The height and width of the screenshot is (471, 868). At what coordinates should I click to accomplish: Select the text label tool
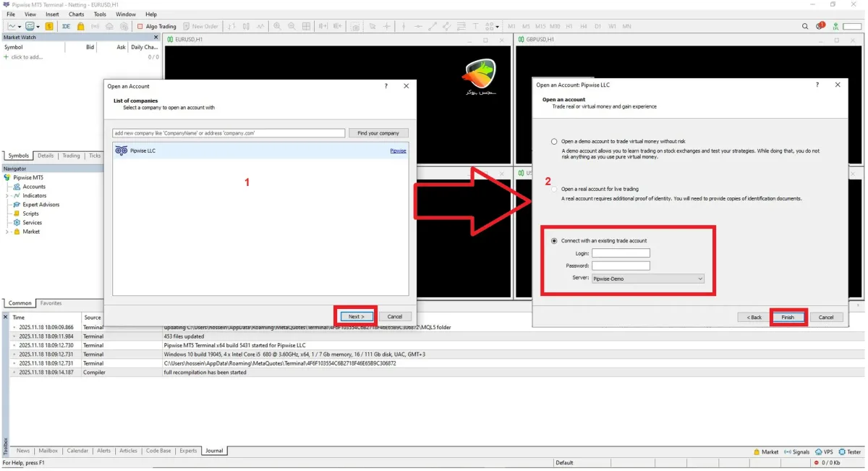(475, 26)
